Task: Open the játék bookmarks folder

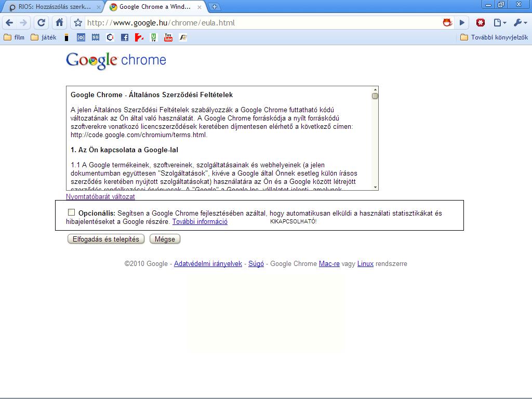Action: (44, 37)
